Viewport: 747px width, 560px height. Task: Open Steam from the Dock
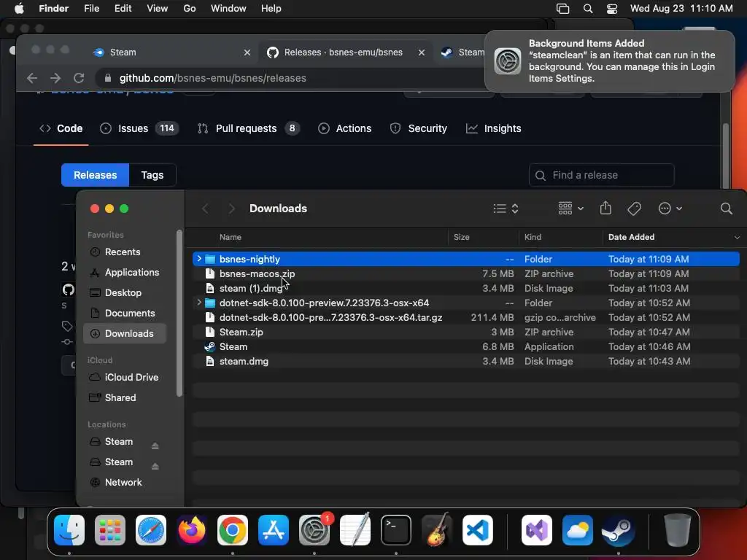point(619,530)
